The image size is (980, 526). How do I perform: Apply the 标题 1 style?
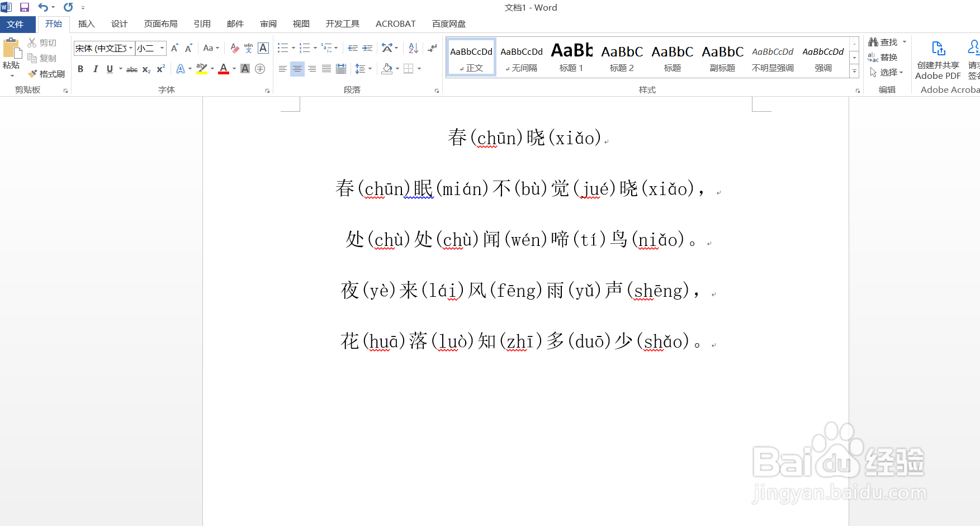pos(572,57)
